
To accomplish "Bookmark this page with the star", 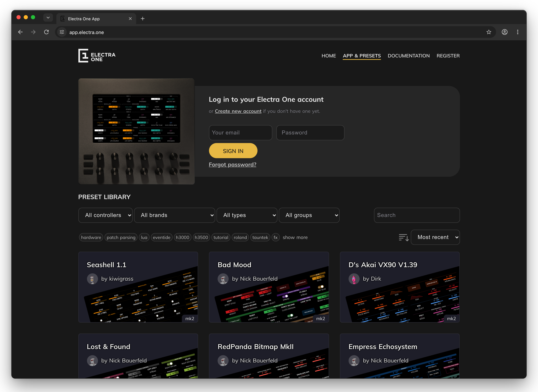I will tap(489, 32).
